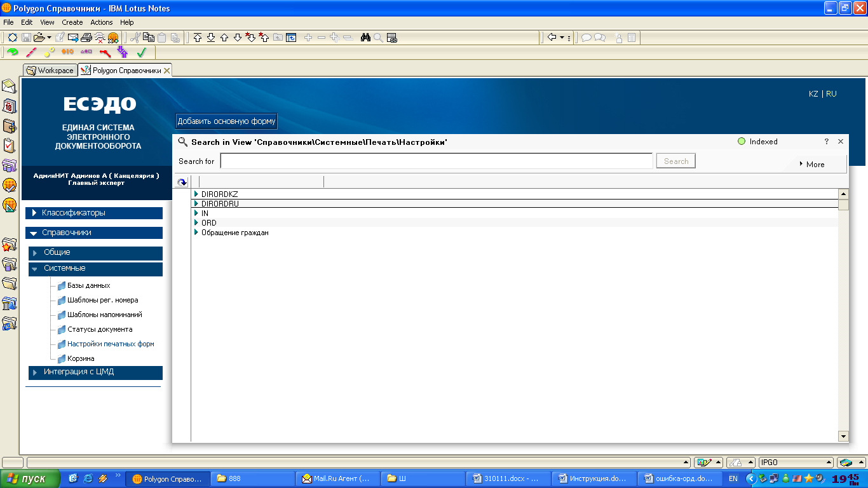The width and height of the screenshot is (868, 488).
Task: Expand the Общие subsection
Action: 95,253
